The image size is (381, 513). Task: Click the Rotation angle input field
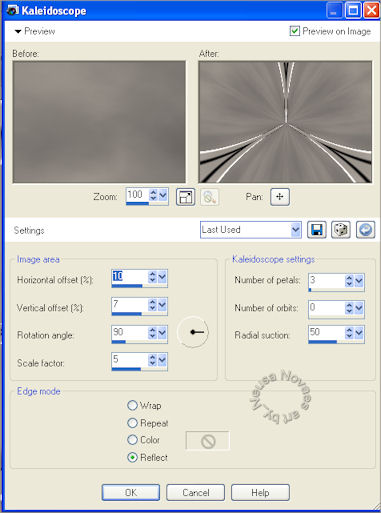(129, 332)
